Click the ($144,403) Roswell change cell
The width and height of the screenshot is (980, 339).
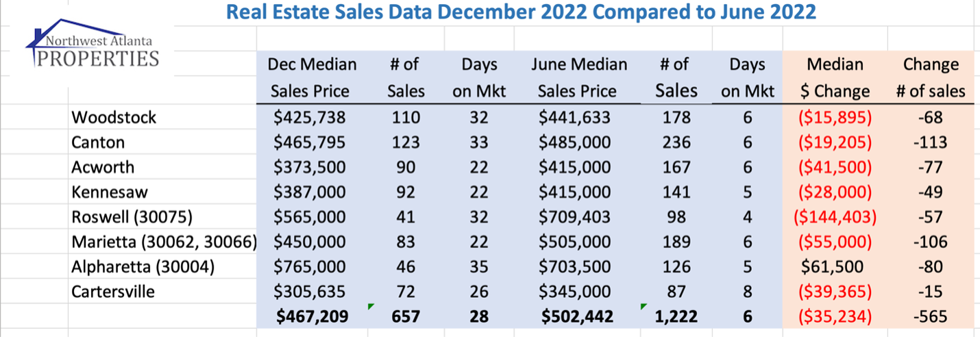pos(835,217)
